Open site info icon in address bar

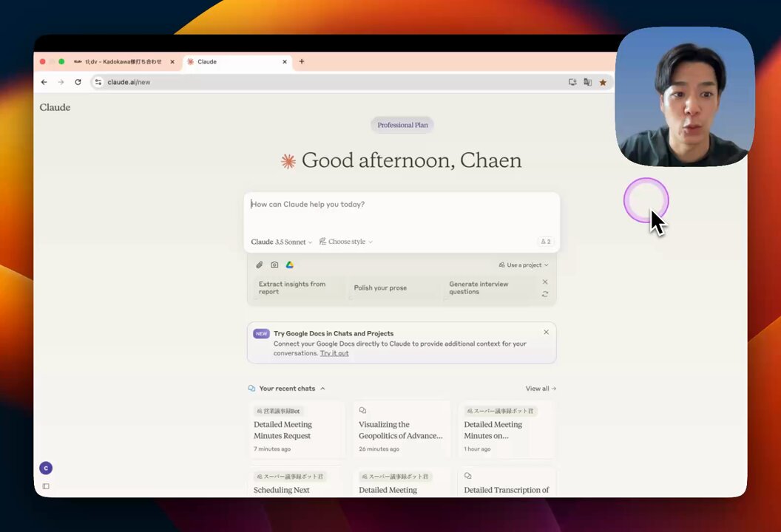pos(98,82)
